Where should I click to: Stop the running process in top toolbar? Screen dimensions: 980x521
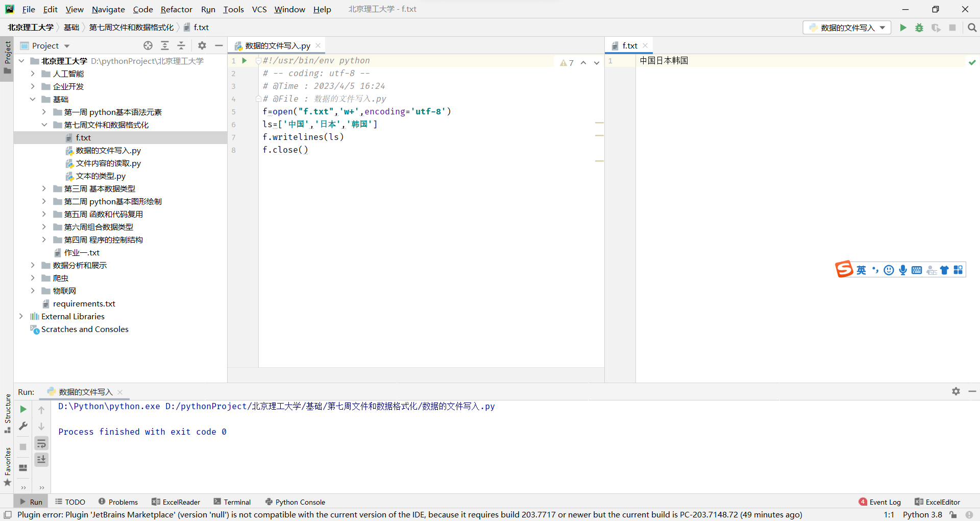pos(952,28)
